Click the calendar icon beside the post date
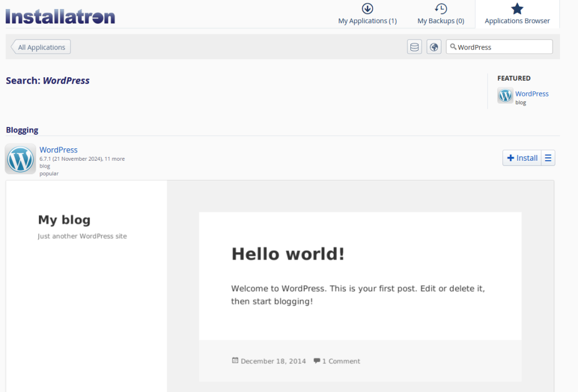The width and height of the screenshot is (578, 392). 235,361
